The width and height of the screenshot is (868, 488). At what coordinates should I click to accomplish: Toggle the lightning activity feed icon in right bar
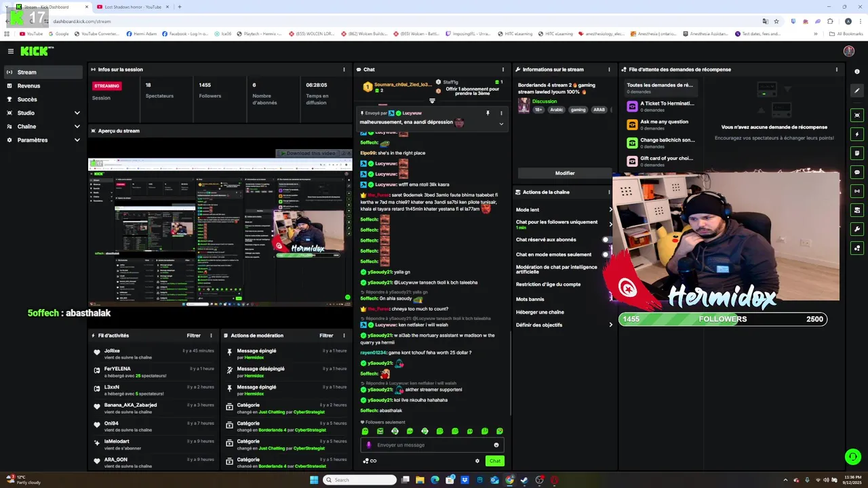click(x=857, y=134)
